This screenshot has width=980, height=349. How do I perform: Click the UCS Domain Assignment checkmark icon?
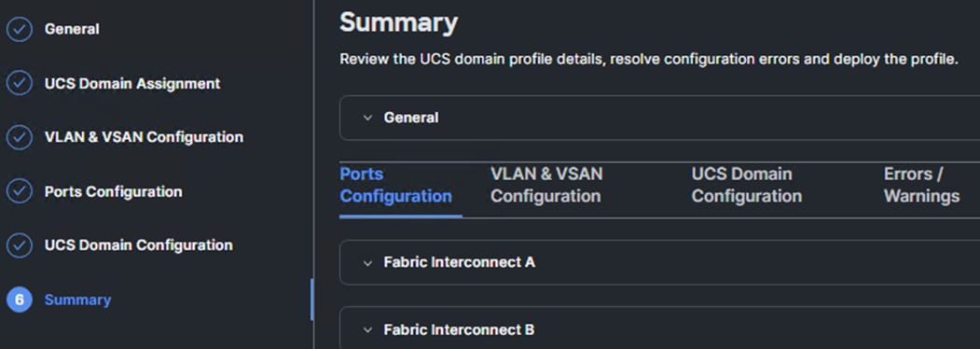(x=20, y=83)
